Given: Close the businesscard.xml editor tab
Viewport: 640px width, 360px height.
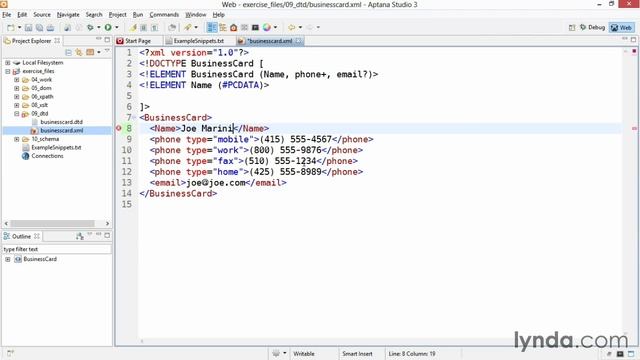Looking at the screenshot, I should coord(299,41).
